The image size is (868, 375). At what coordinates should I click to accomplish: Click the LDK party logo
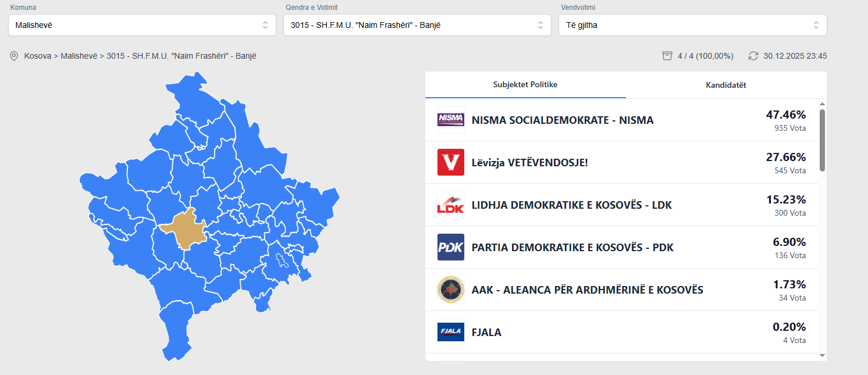click(x=450, y=205)
